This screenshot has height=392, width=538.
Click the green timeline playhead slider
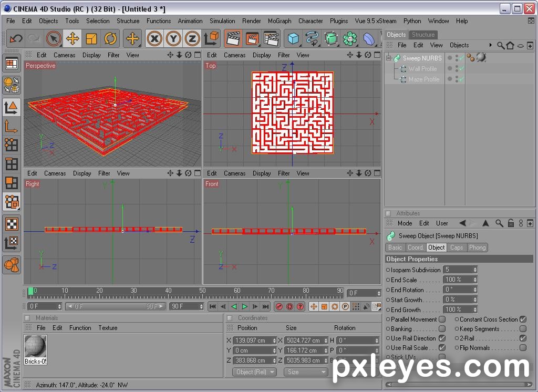(x=31, y=292)
